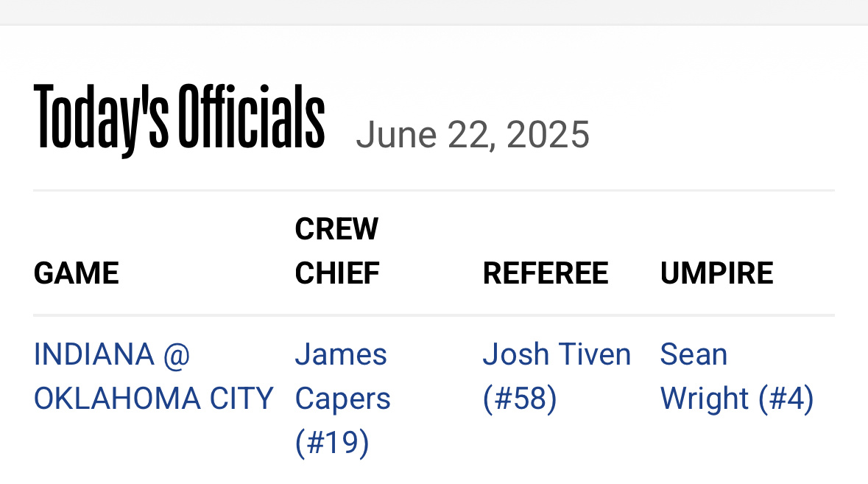
Task: Click the UMPIRE column header
Action: pyautogui.click(x=716, y=273)
